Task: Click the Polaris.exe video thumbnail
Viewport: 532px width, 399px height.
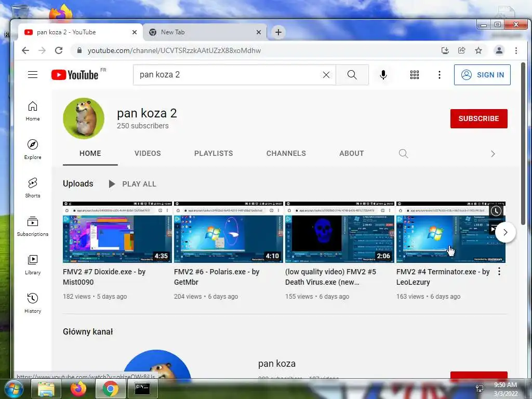Action: pyautogui.click(x=229, y=232)
